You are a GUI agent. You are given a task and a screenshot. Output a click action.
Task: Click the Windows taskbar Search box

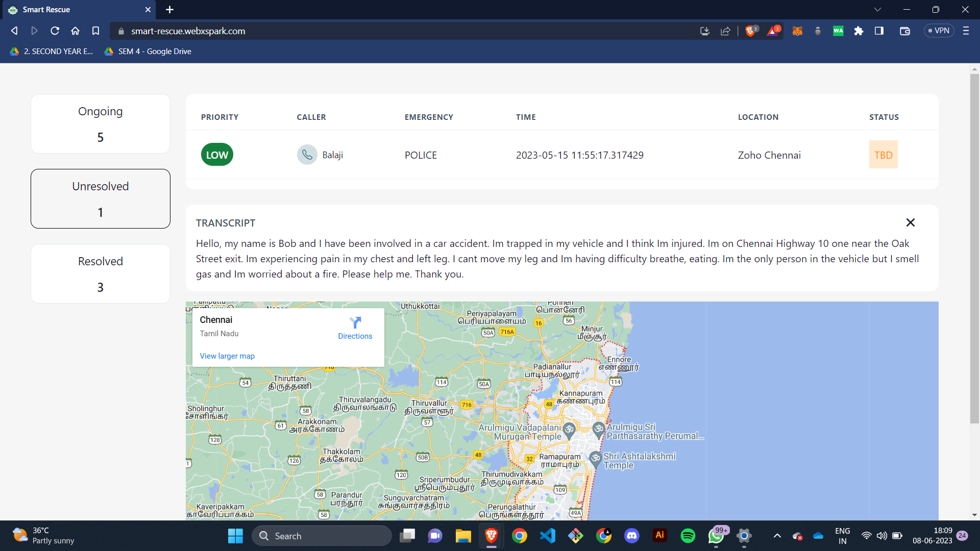[322, 536]
